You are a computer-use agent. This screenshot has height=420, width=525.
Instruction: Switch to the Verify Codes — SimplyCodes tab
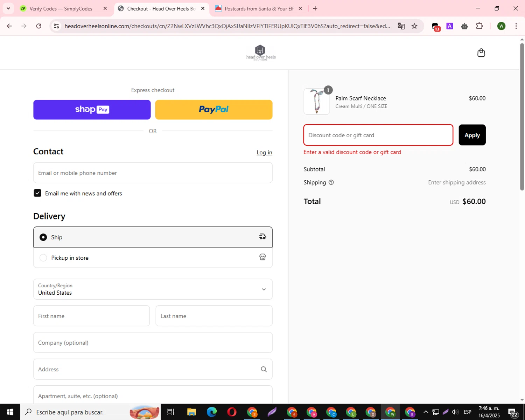61,8
